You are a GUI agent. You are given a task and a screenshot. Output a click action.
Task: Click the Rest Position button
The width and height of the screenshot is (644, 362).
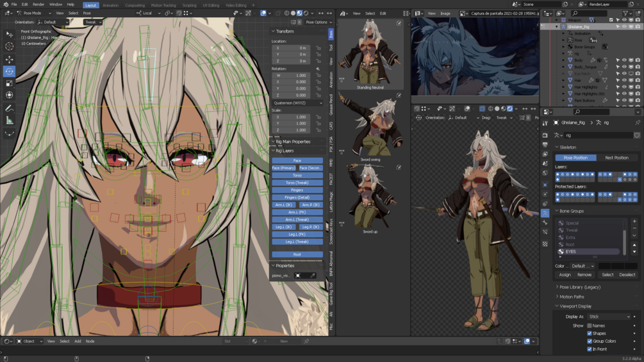click(616, 158)
